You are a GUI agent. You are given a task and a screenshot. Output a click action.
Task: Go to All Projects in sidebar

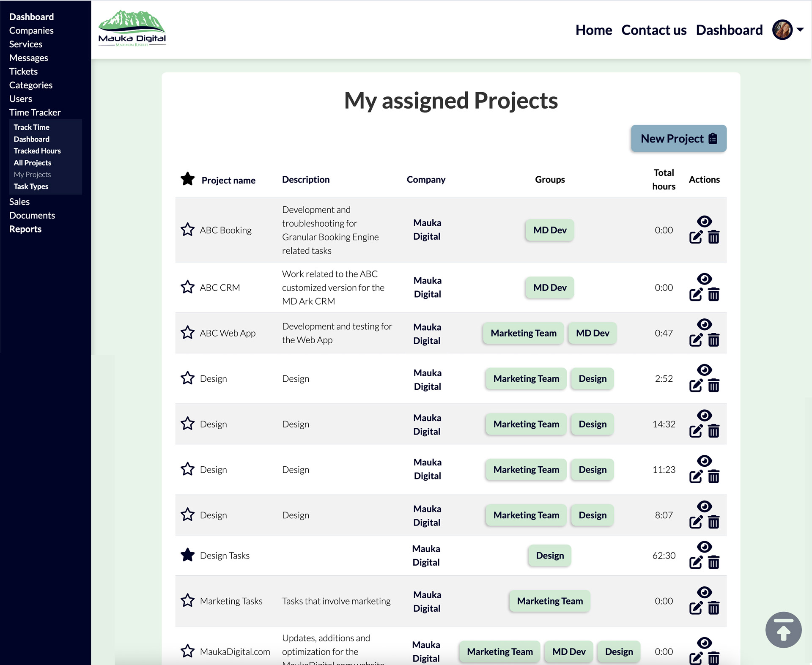point(32,163)
